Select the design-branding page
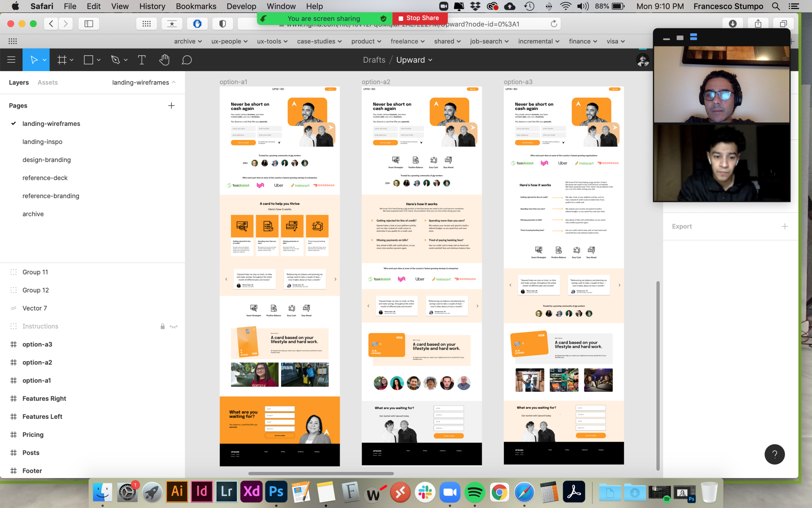This screenshot has height=508, width=812. pyautogui.click(x=47, y=160)
